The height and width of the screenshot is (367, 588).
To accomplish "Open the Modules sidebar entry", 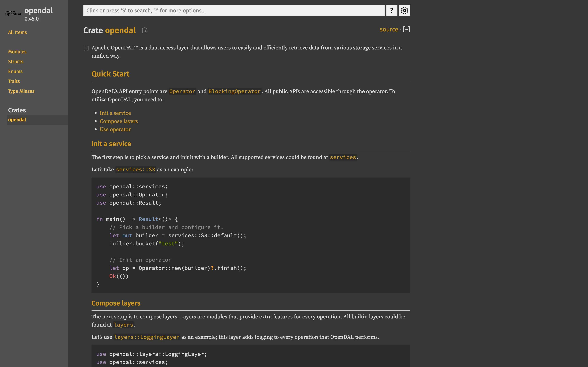I will pyautogui.click(x=17, y=51).
